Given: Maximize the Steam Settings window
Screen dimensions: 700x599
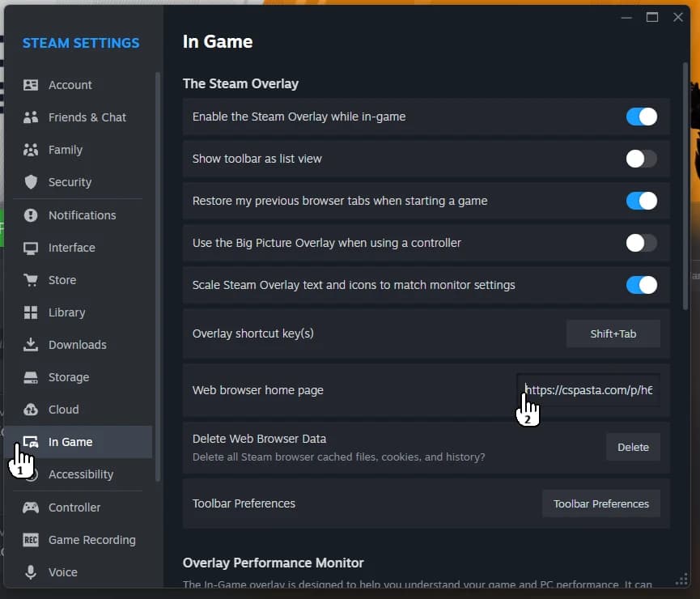Looking at the screenshot, I should point(652,18).
